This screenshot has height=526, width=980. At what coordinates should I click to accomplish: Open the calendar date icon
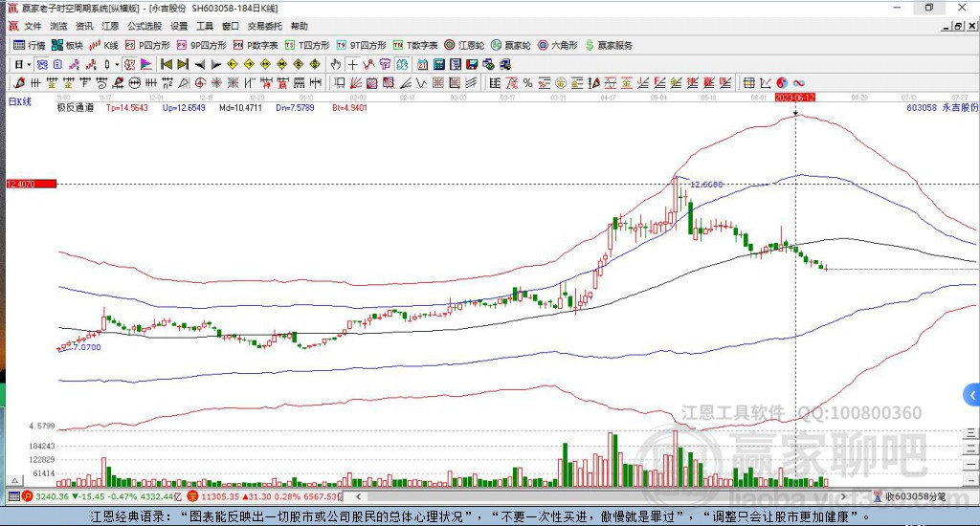pyautogui.click(x=422, y=64)
